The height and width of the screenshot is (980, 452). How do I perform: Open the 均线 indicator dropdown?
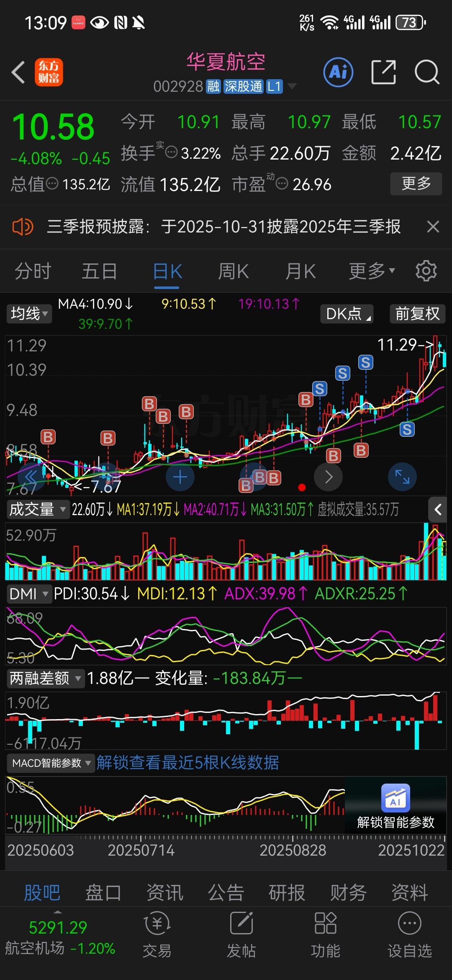click(x=29, y=314)
